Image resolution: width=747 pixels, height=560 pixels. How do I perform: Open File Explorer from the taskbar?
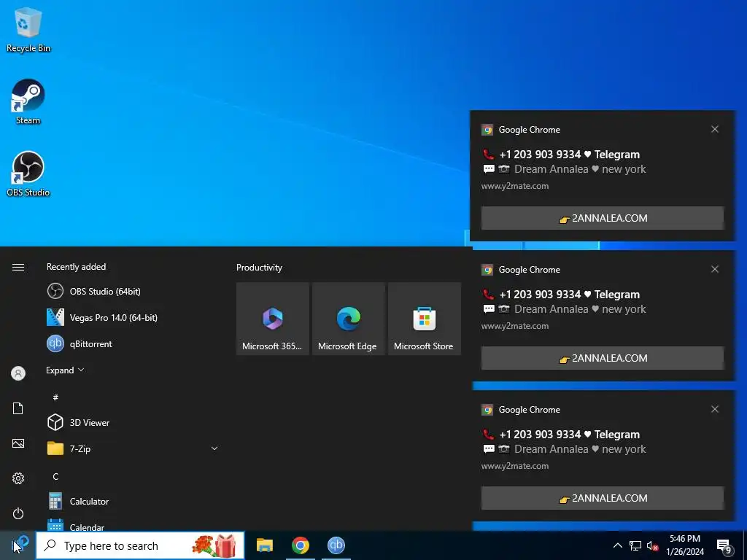[264, 545]
